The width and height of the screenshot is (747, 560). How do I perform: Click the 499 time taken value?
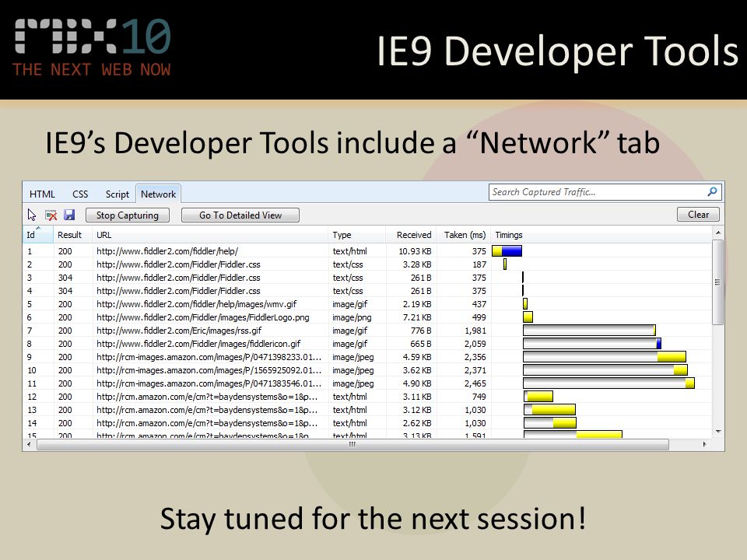coord(479,317)
